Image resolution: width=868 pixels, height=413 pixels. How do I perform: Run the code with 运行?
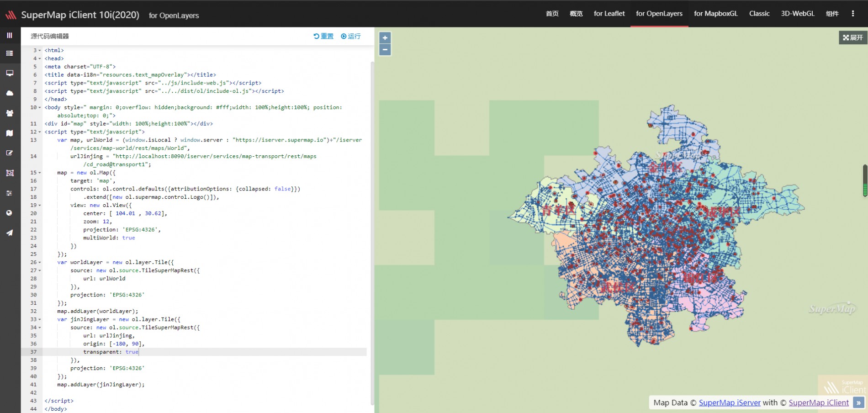tap(351, 36)
